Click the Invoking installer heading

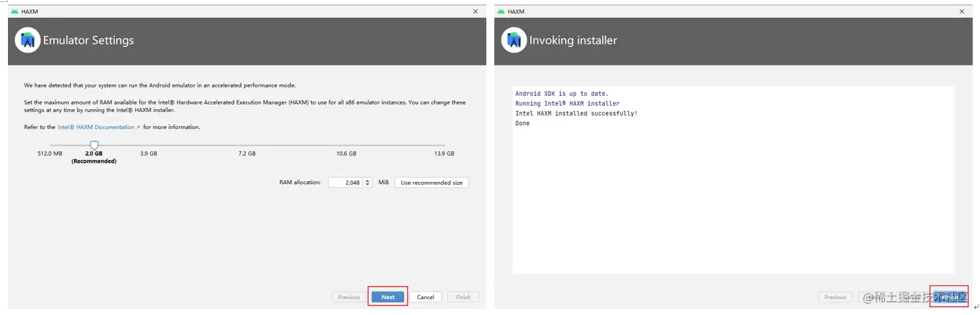pyautogui.click(x=573, y=40)
